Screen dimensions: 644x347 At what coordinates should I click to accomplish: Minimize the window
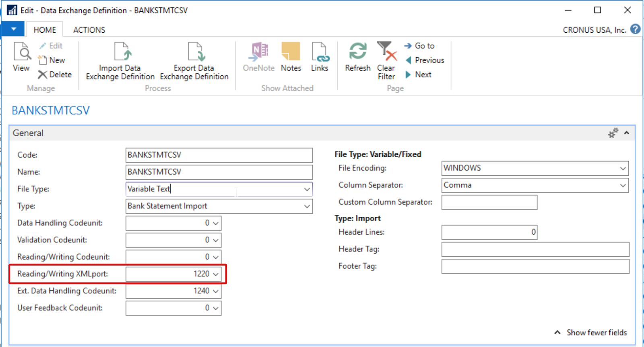pyautogui.click(x=568, y=10)
